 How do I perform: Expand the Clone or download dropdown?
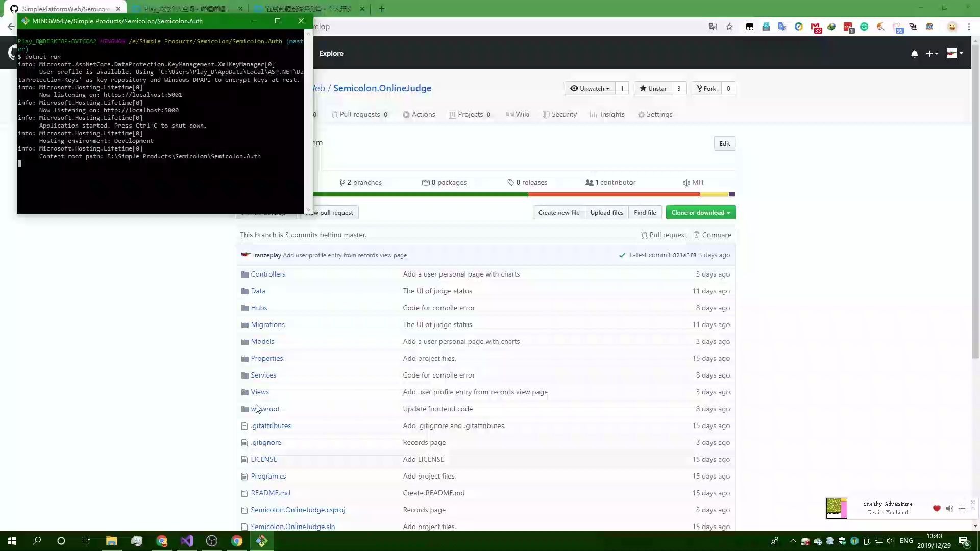tap(701, 213)
